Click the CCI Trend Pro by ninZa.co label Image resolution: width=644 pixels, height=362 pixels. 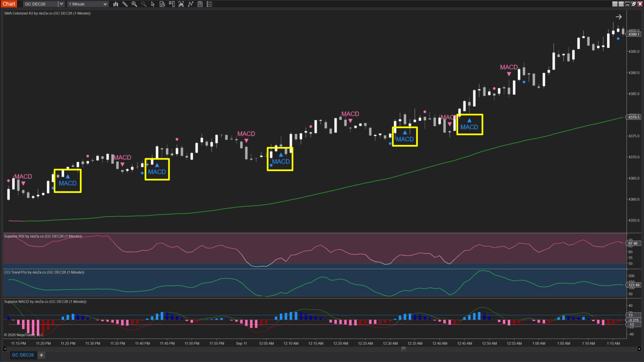(44, 272)
